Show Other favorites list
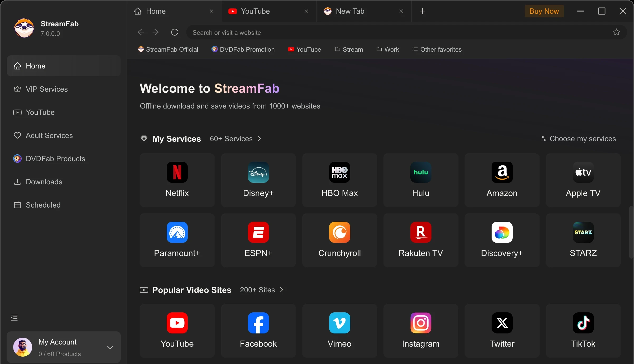 [437, 49]
